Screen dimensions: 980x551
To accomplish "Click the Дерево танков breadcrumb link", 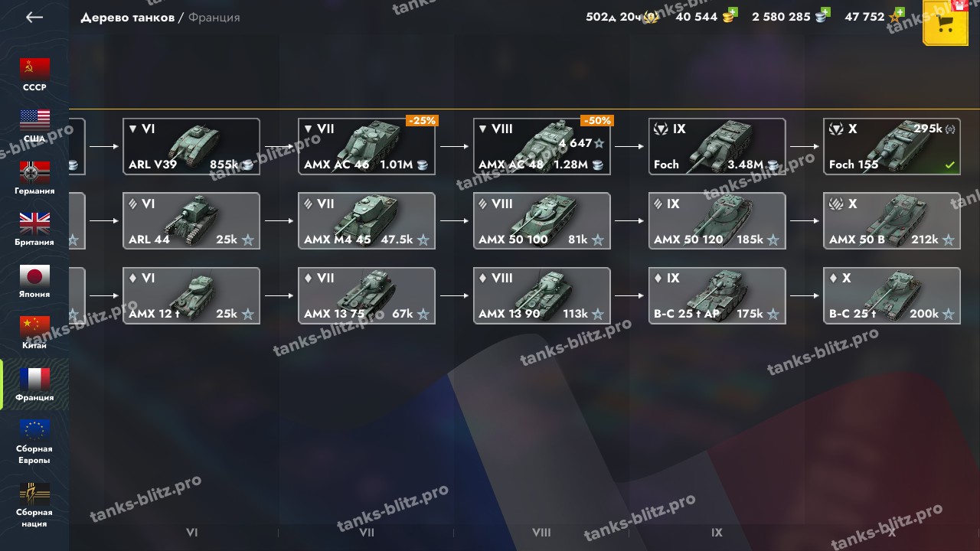I will click(x=128, y=18).
